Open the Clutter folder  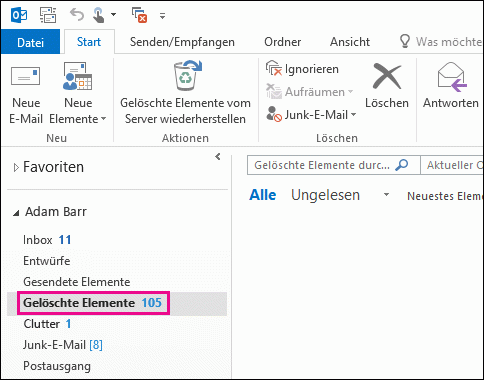(x=47, y=324)
